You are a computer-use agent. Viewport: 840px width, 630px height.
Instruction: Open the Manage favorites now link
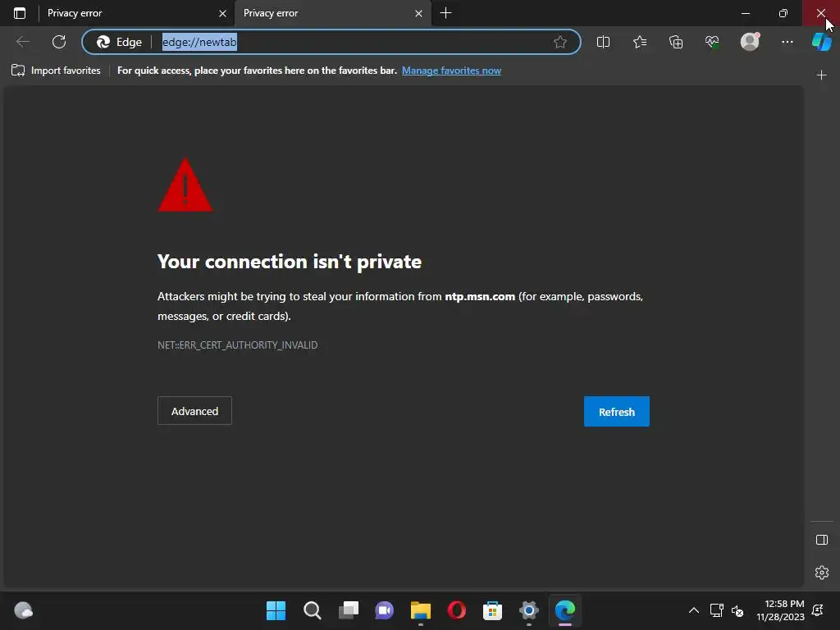(x=451, y=71)
